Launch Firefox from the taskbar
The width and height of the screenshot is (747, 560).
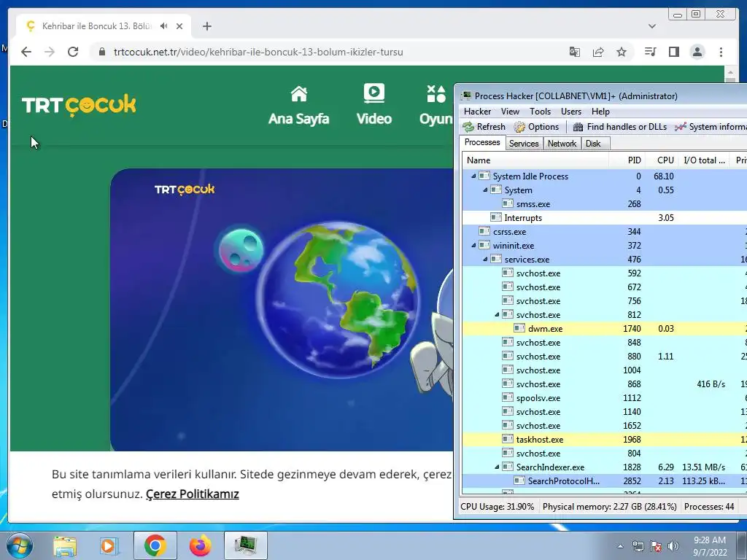click(x=200, y=545)
